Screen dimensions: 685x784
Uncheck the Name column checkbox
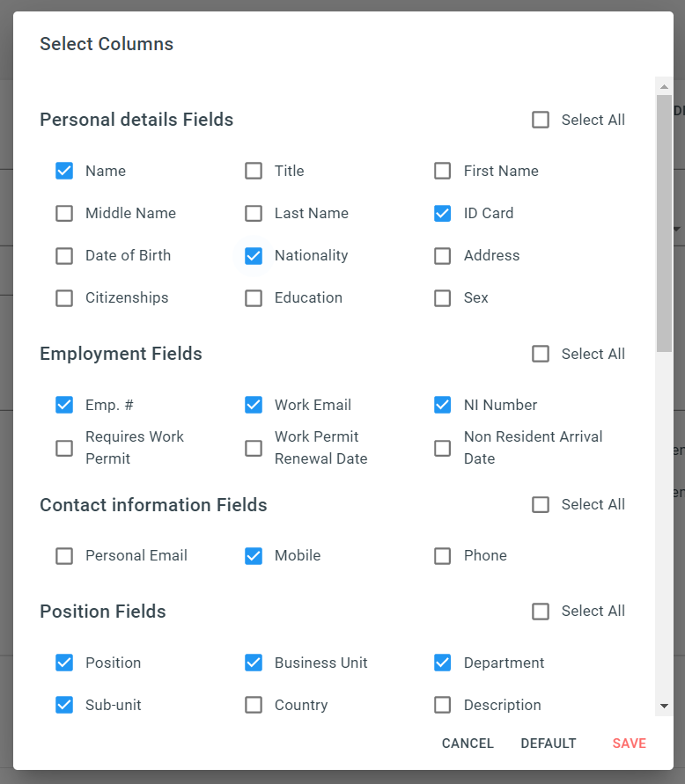pyautogui.click(x=64, y=171)
